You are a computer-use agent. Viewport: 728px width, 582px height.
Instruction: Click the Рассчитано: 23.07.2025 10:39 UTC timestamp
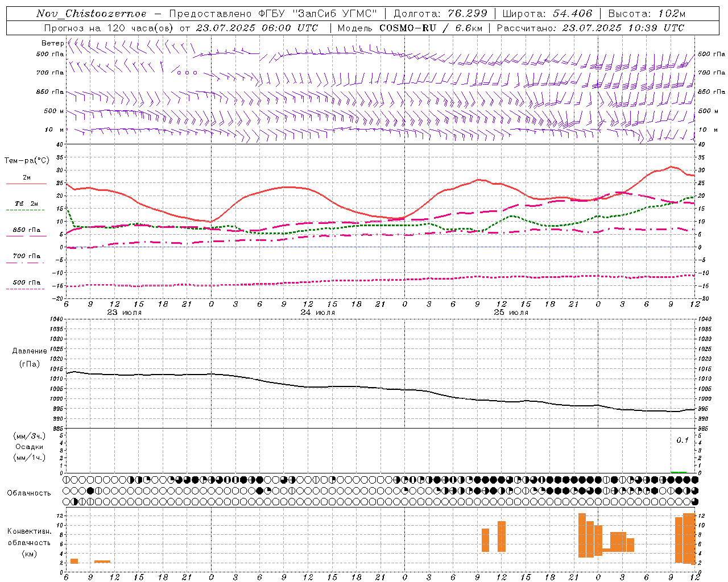click(x=590, y=28)
